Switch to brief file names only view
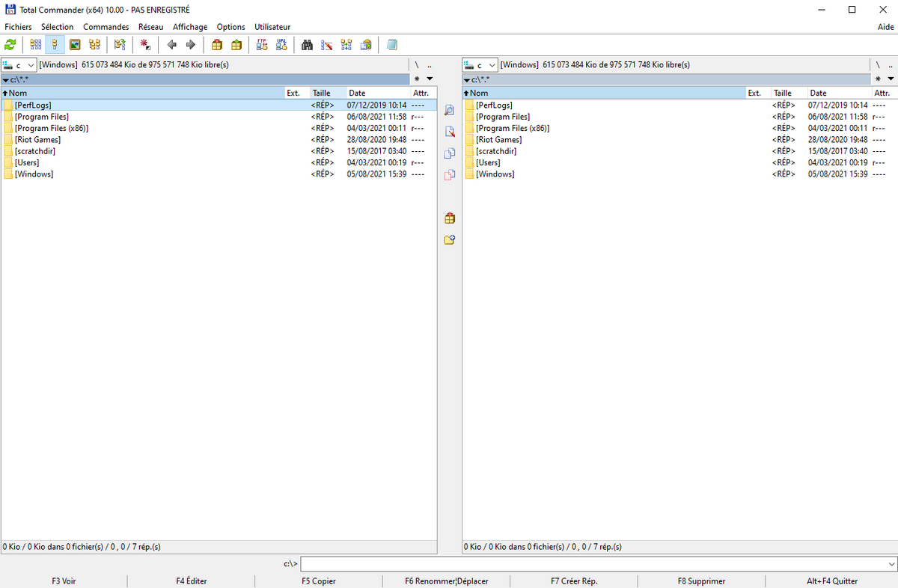Screen dimensions: 898x588 [35, 45]
